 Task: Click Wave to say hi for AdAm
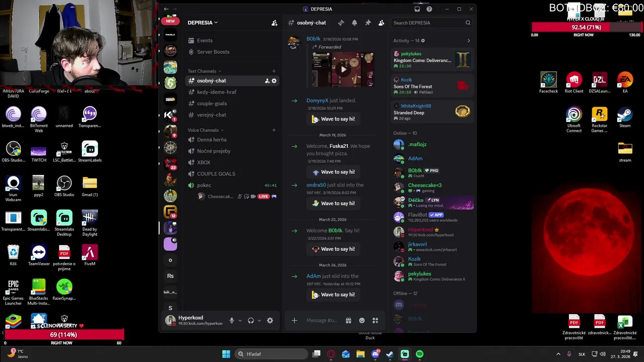coord(333,295)
